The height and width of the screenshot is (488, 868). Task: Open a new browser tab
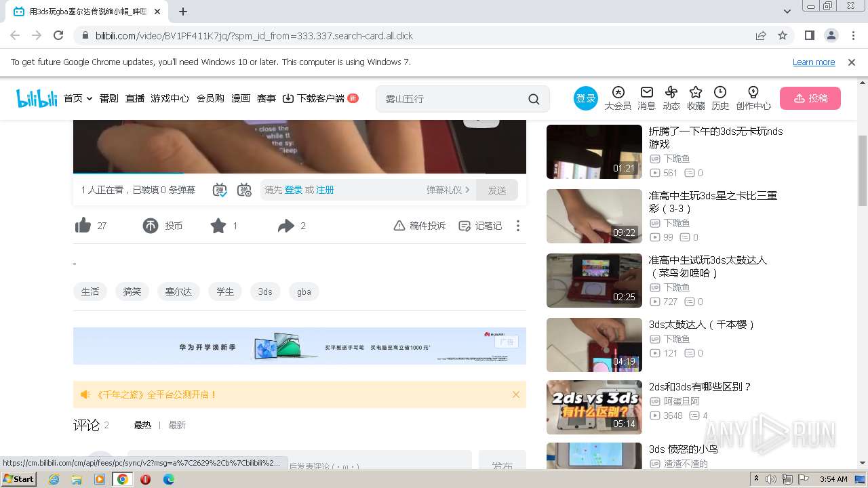pyautogui.click(x=183, y=12)
